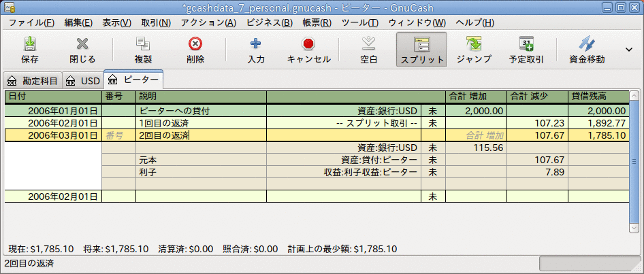
Task: Click the Save (保存) toolbar icon
Action: tap(29, 50)
